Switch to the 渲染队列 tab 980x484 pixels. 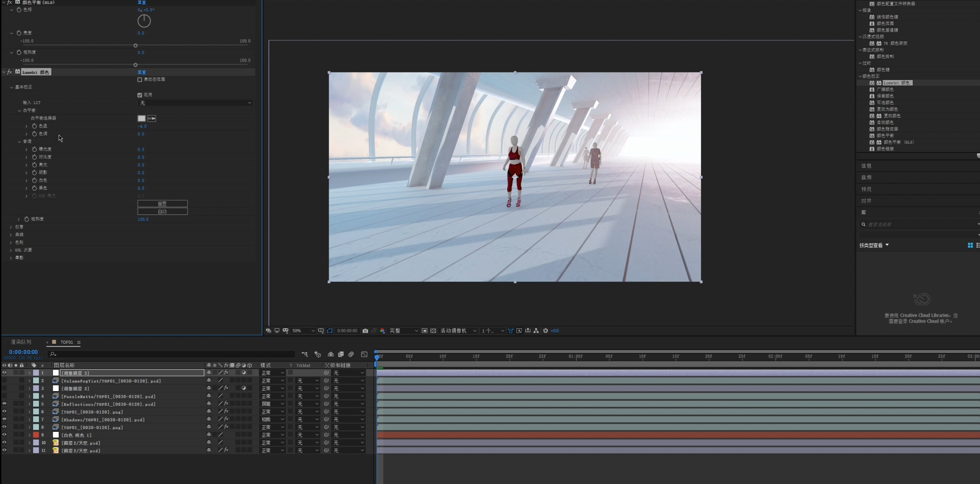pyautogui.click(x=21, y=342)
